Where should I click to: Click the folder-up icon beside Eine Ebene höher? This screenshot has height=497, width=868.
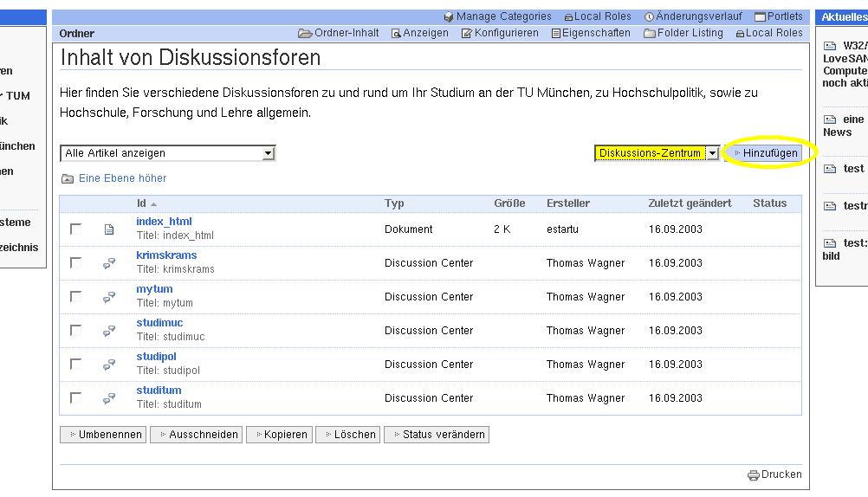pos(68,179)
